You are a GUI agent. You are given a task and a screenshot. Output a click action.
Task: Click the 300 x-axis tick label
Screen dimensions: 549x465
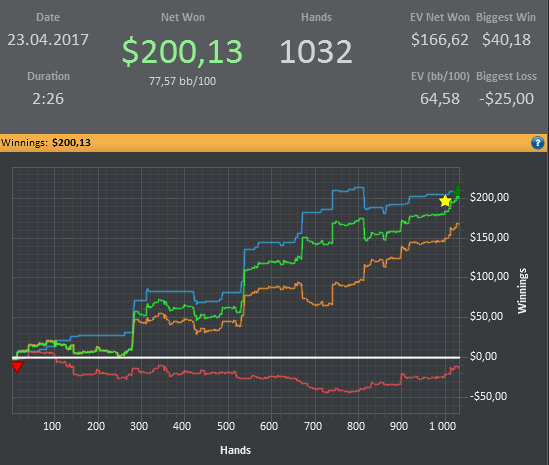point(139,426)
